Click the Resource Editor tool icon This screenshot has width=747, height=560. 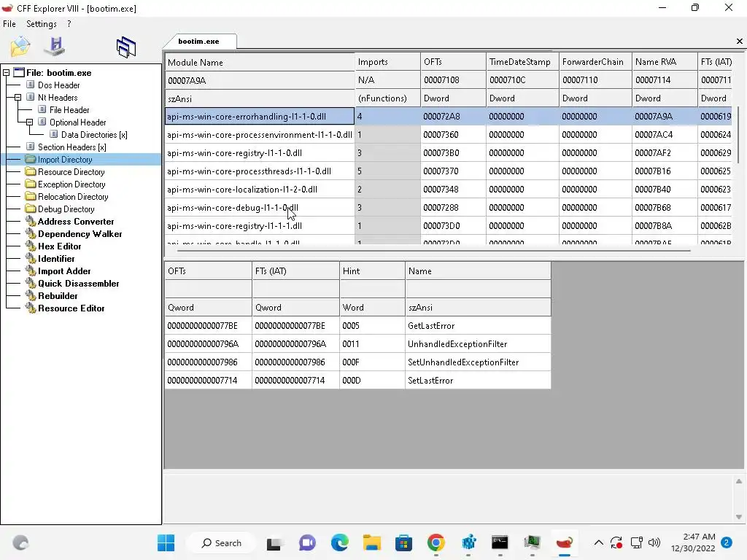[x=31, y=308]
